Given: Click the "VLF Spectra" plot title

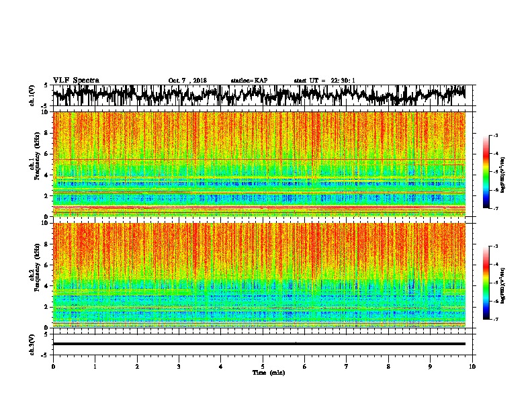Looking at the screenshot, I should (x=76, y=81).
